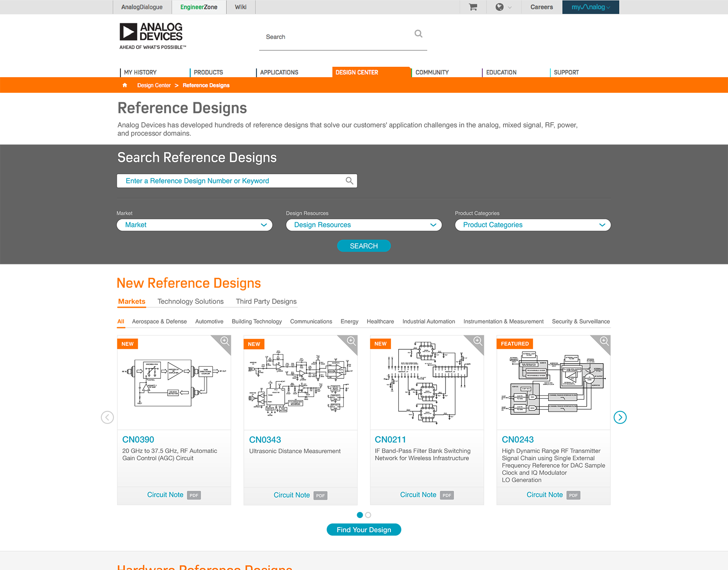The image size is (728, 570).
Task: Open the PRODUCTS menu
Action: pyautogui.click(x=208, y=72)
